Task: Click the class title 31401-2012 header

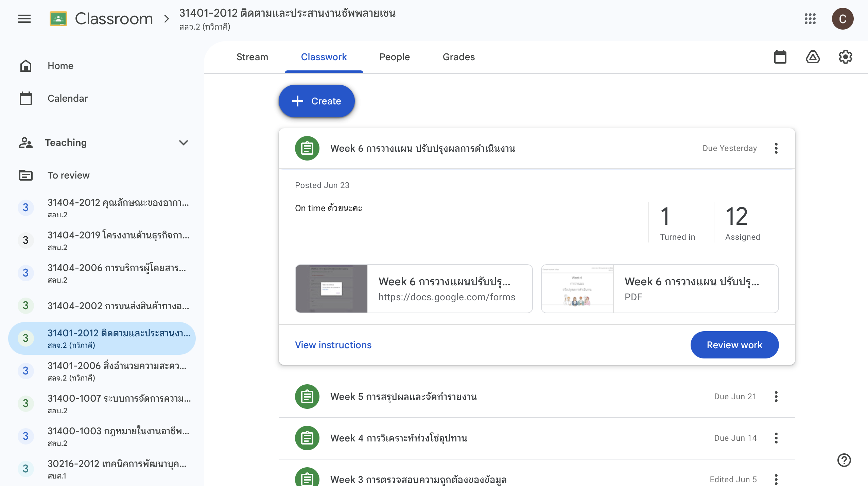Action: [287, 13]
